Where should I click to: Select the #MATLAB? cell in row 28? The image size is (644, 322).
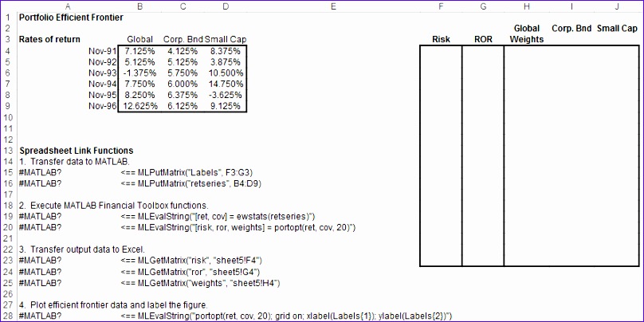(40, 316)
